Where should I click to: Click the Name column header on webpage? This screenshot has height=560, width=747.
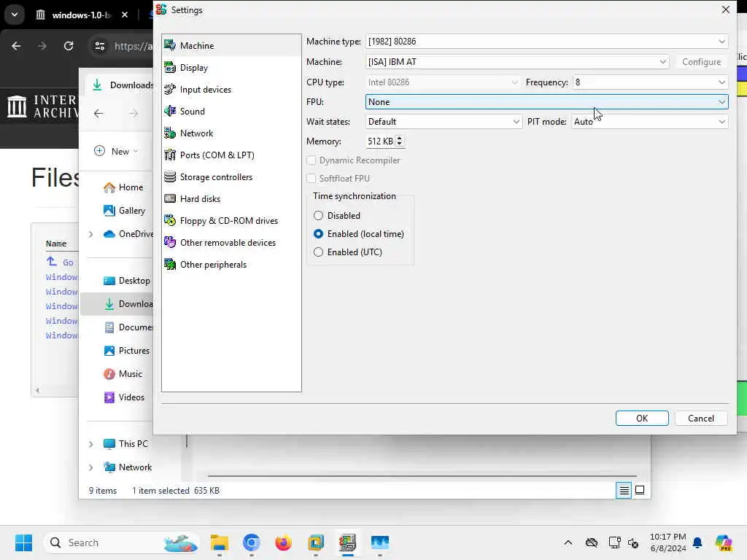[x=56, y=244]
